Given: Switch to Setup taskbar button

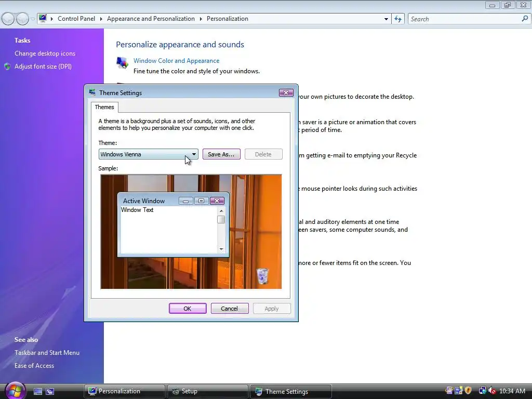Looking at the screenshot, I should [x=207, y=391].
